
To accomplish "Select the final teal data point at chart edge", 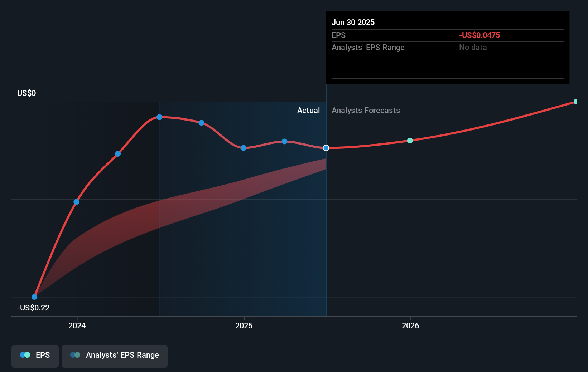I will [575, 102].
